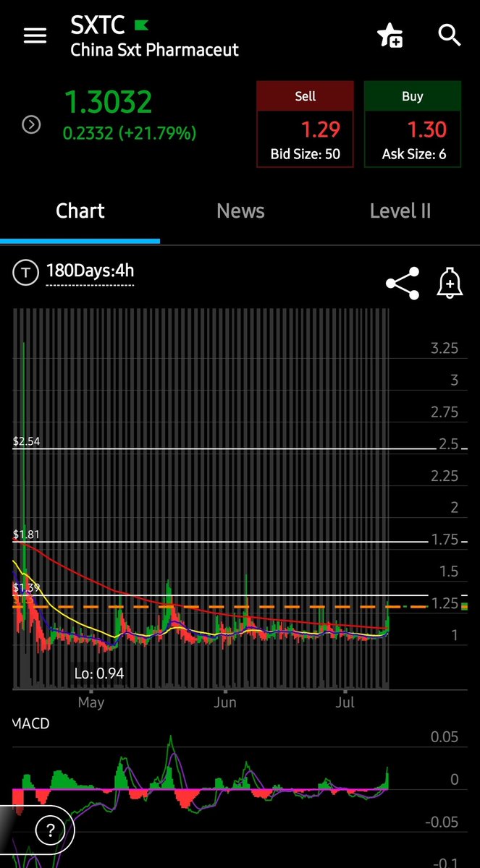The height and width of the screenshot is (868, 480).
Task: Tap the May date axis label
Action: (x=90, y=702)
